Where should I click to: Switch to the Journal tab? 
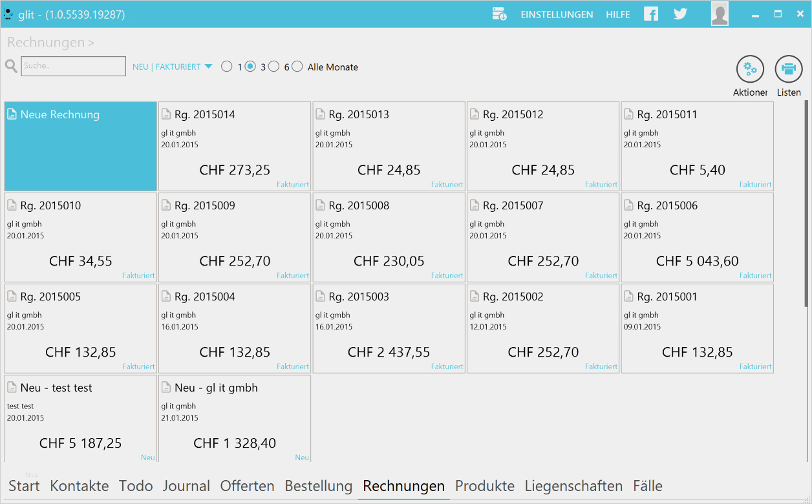click(x=186, y=486)
